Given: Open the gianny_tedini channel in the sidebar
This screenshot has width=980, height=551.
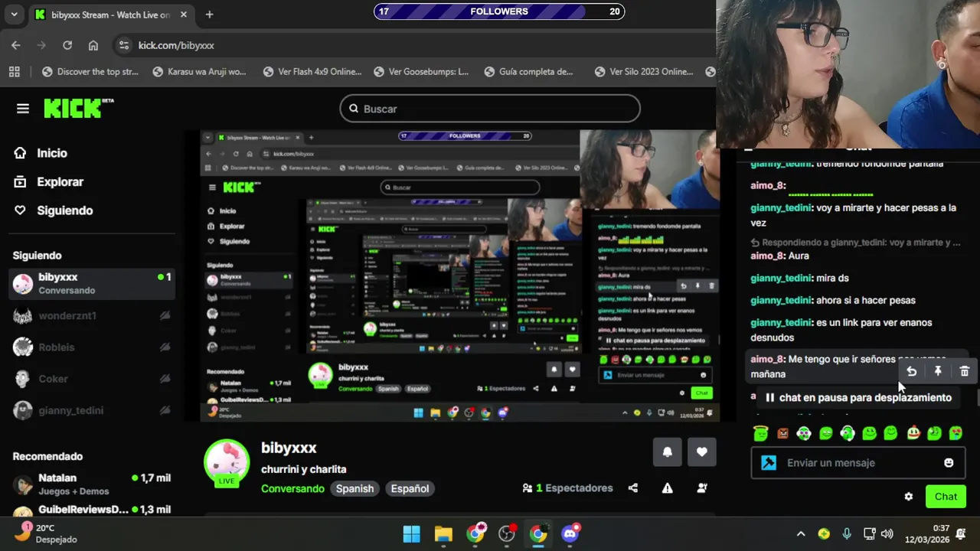Looking at the screenshot, I should pyautogui.click(x=92, y=410).
